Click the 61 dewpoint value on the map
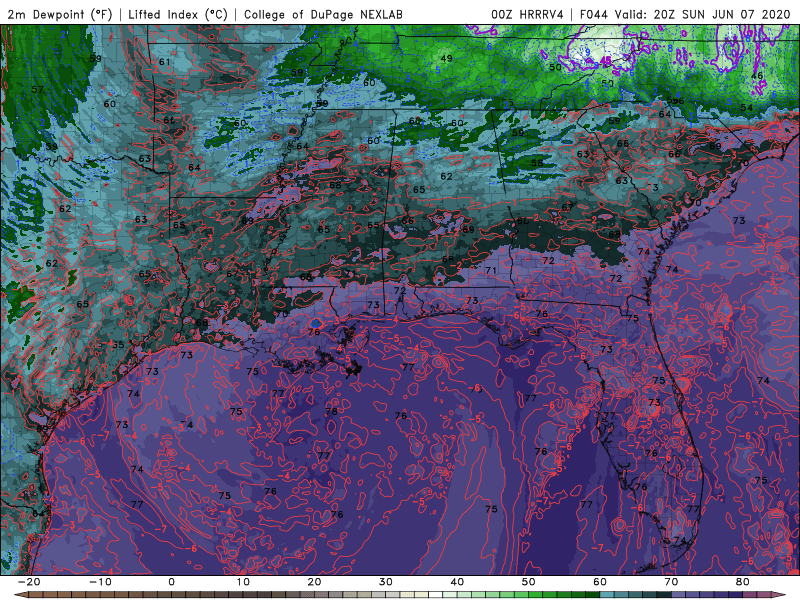This screenshot has height=600, width=800. coord(164,62)
